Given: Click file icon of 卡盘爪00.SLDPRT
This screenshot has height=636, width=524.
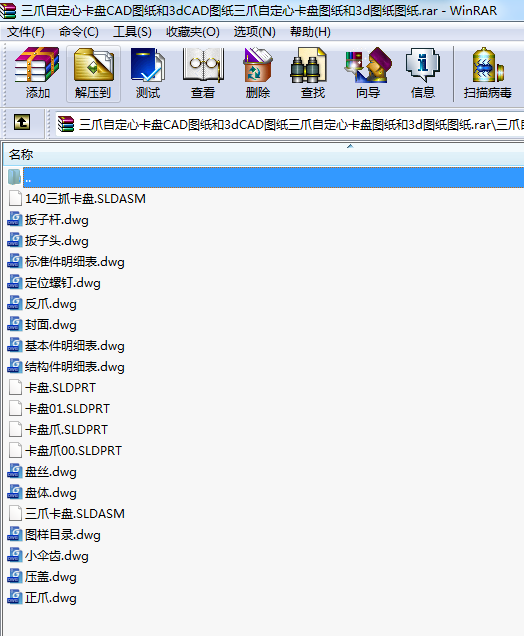Looking at the screenshot, I should (15, 451).
